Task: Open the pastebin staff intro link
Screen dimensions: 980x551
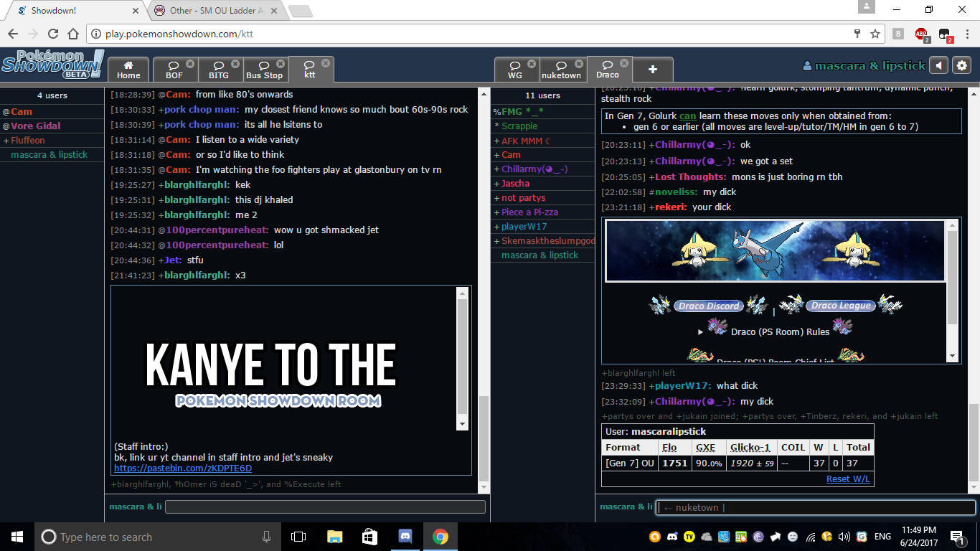Action: (x=183, y=468)
